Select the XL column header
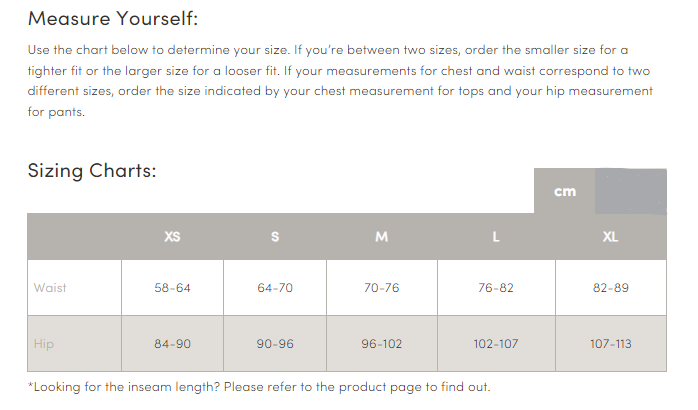The height and width of the screenshot is (410, 698). coord(610,236)
